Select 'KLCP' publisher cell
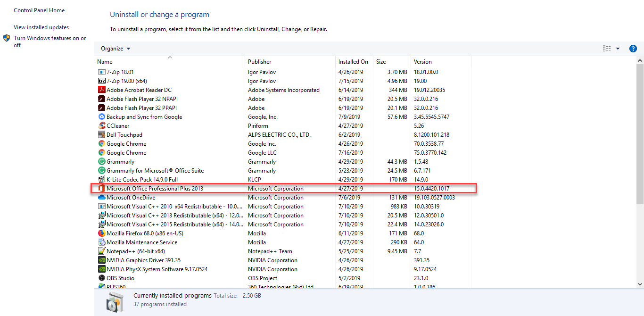The width and height of the screenshot is (644, 316). click(255, 180)
